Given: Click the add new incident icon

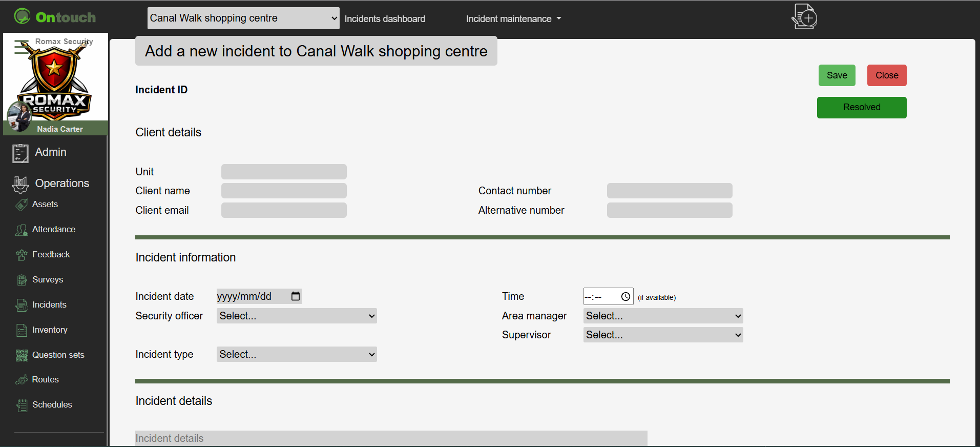Looking at the screenshot, I should coord(804,17).
